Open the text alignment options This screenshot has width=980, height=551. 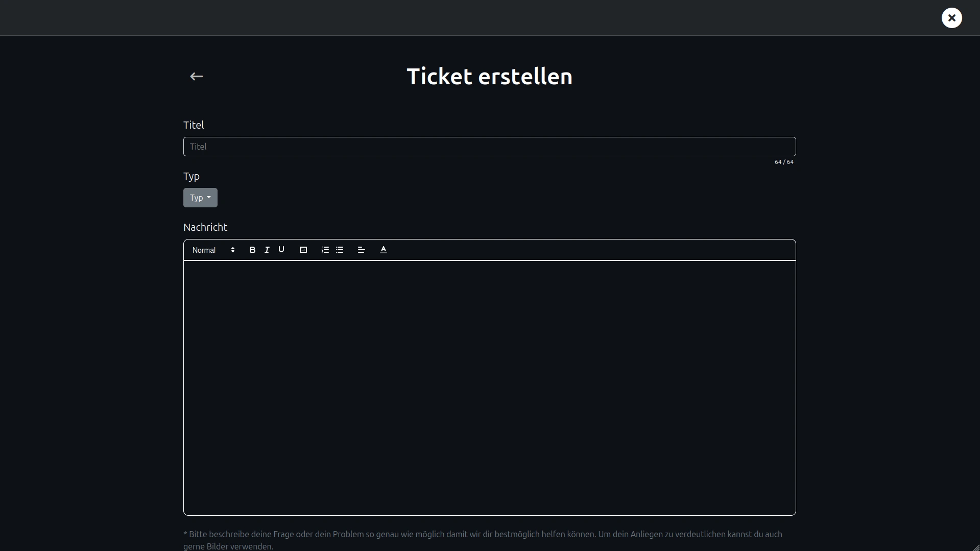(361, 250)
